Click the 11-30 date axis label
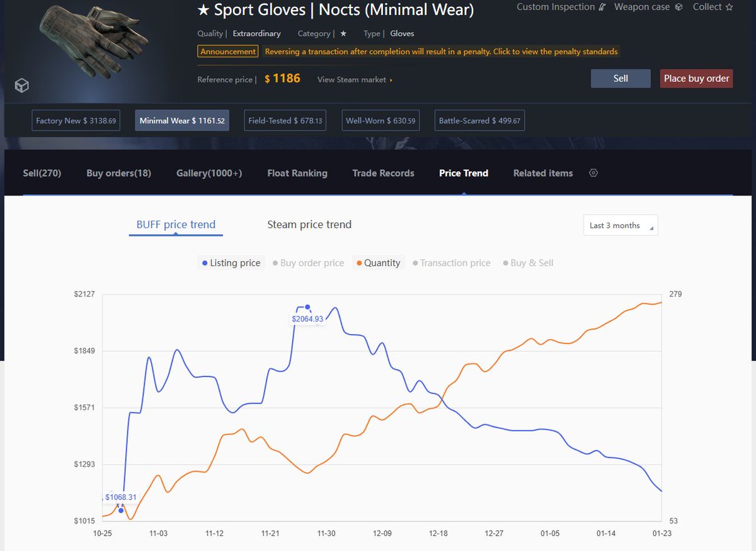The height and width of the screenshot is (551, 756). [326, 533]
